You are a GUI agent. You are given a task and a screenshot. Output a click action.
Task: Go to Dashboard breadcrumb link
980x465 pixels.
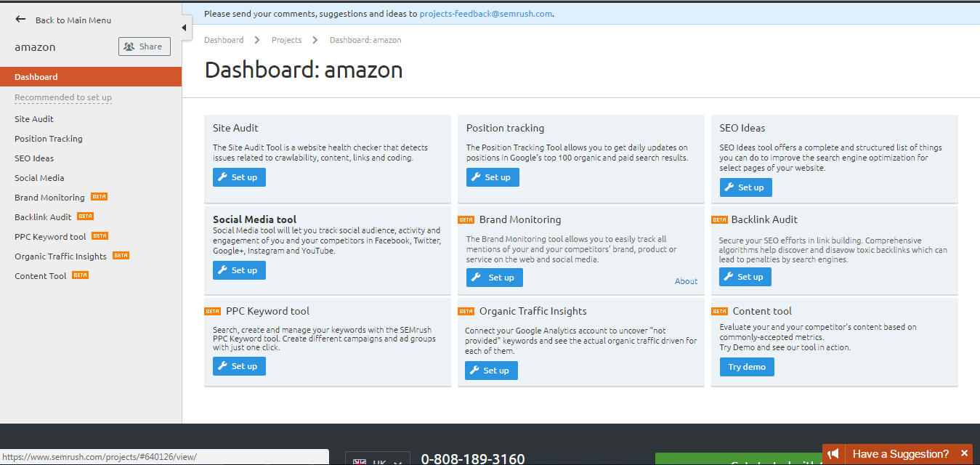point(224,40)
